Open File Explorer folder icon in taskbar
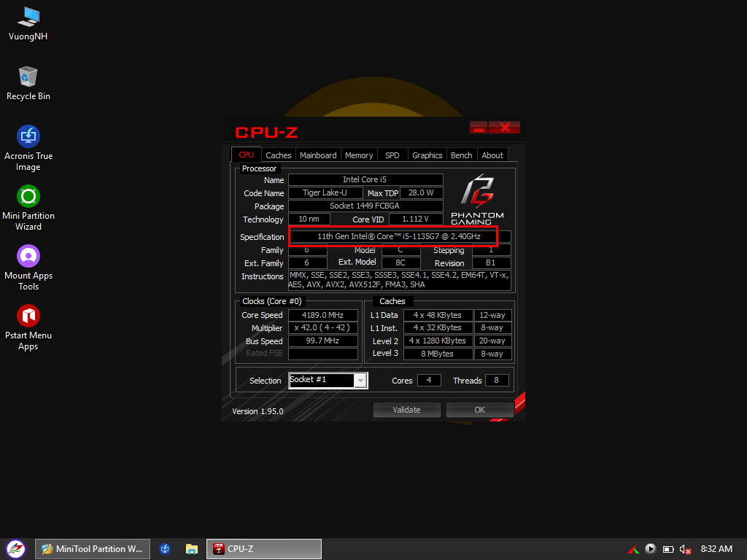The height and width of the screenshot is (560, 747). (x=192, y=549)
